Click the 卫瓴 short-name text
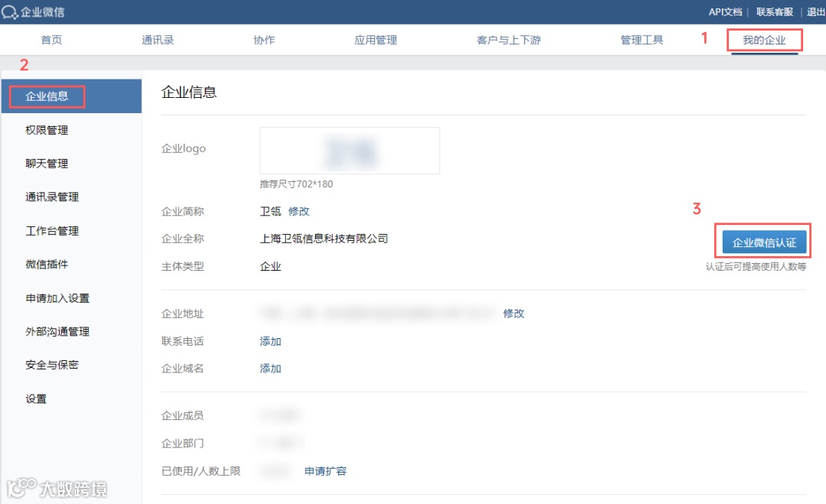The image size is (826, 504). tap(270, 211)
